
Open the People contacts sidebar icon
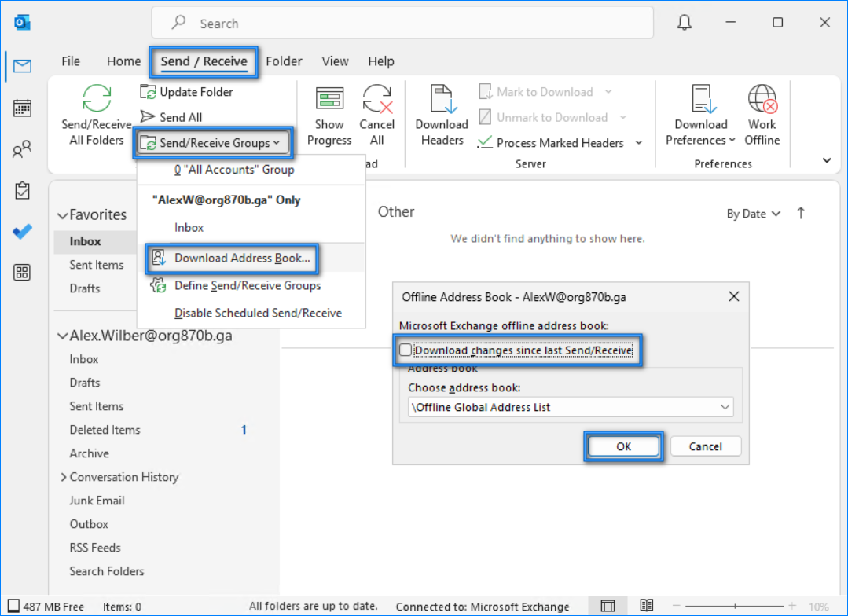click(22, 149)
